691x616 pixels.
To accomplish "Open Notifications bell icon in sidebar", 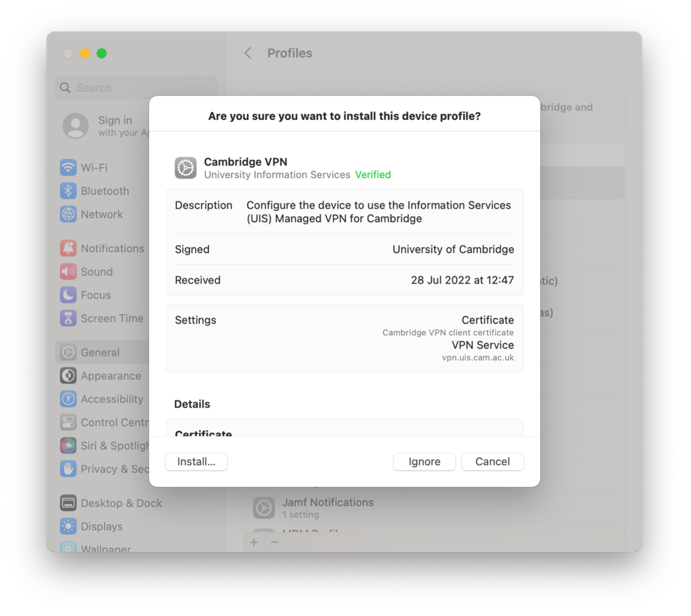I will [x=68, y=248].
